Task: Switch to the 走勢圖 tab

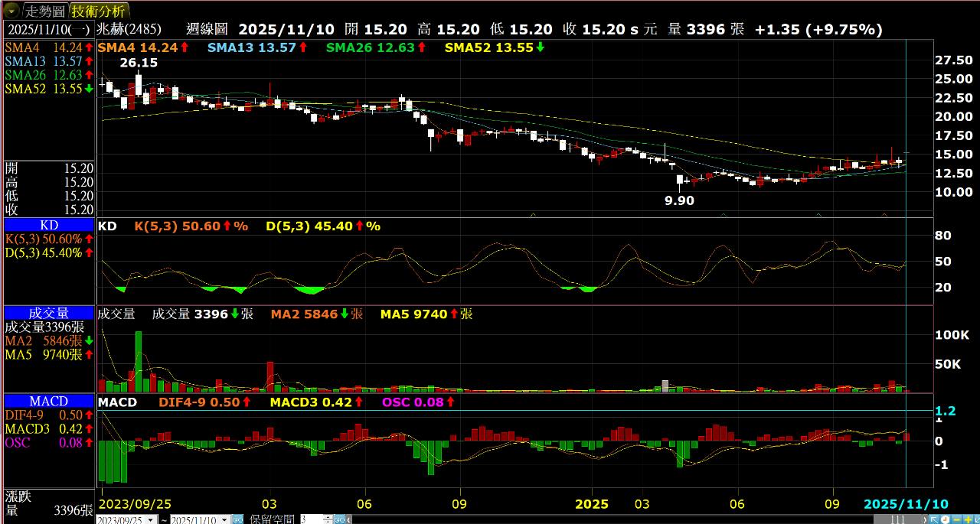Action: (44, 11)
